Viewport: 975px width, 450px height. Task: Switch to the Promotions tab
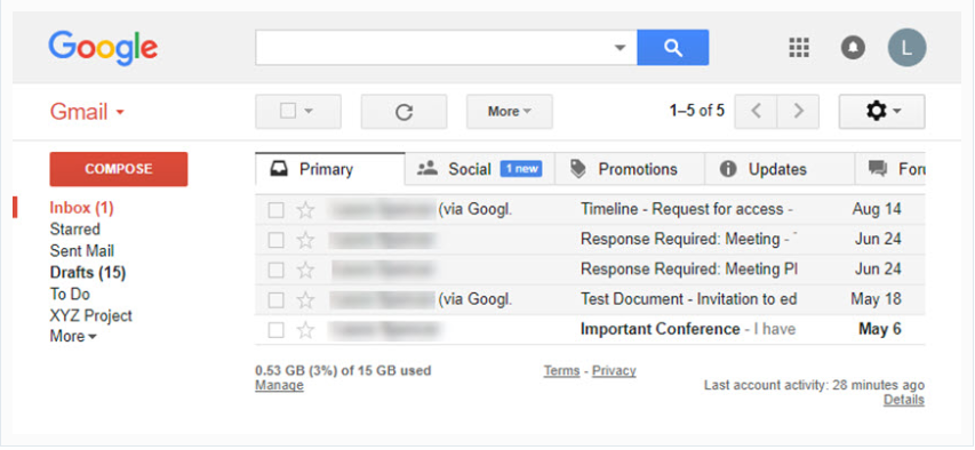629,169
